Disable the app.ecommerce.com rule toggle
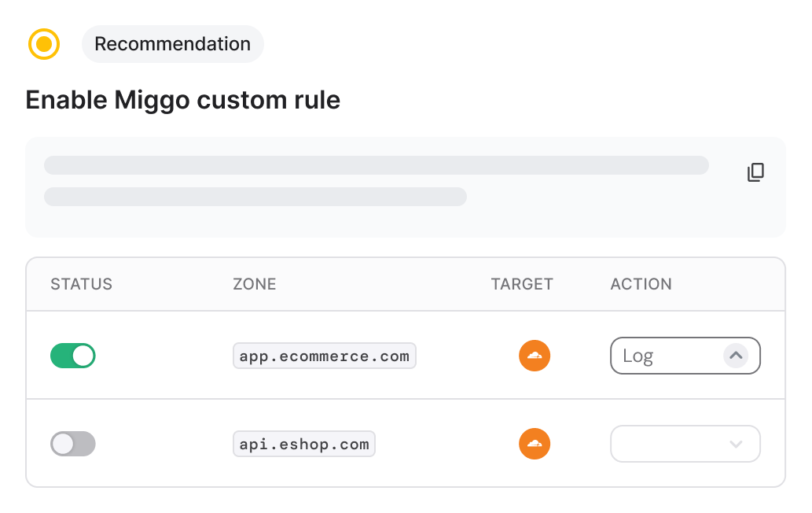The image size is (812, 513). (73, 356)
